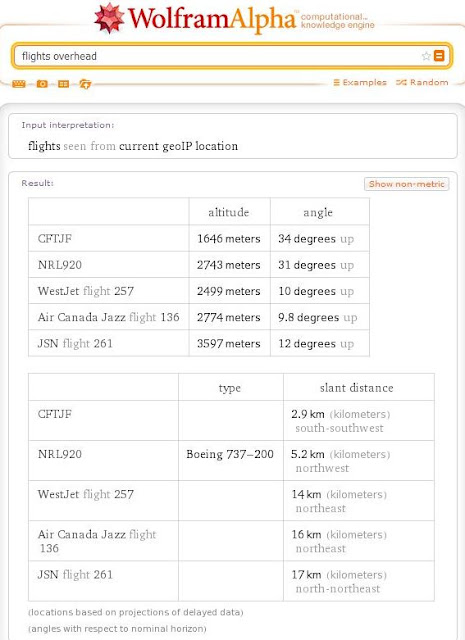Favorite this query with star icon
Viewport: 465px width, 640px height.
pyautogui.click(x=426, y=56)
